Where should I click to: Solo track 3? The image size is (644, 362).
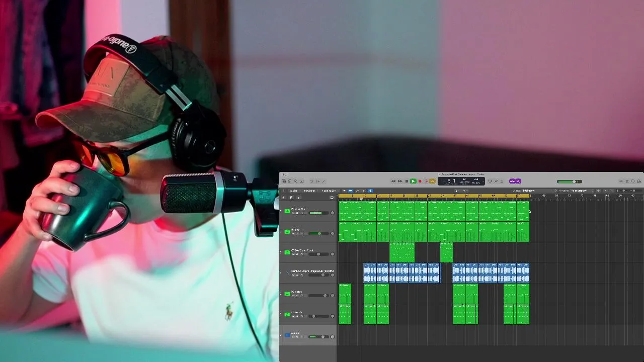point(297,254)
